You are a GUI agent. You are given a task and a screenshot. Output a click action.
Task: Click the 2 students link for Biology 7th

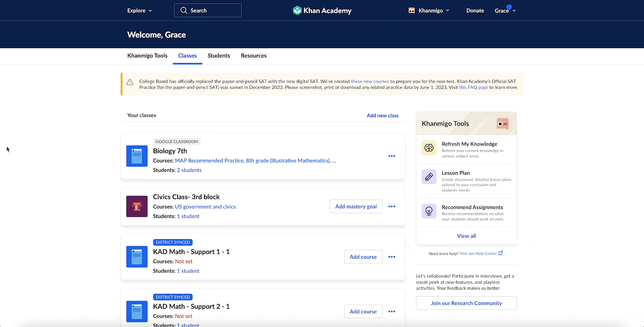point(189,170)
